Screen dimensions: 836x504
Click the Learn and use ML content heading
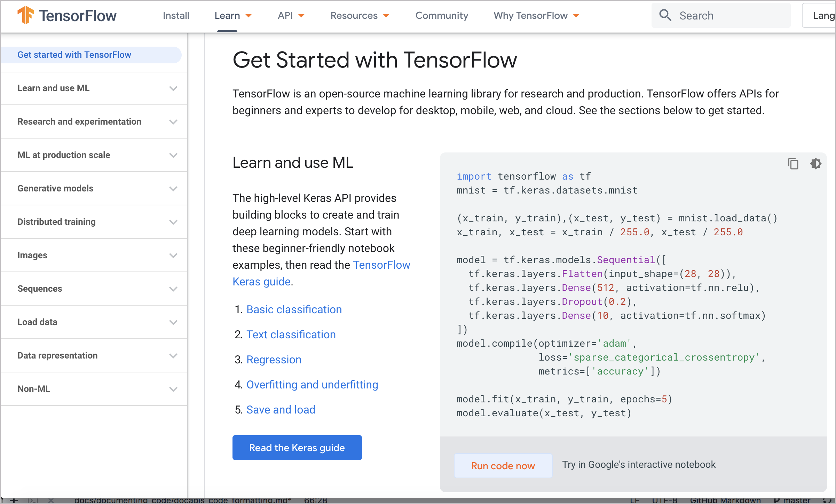tap(293, 163)
